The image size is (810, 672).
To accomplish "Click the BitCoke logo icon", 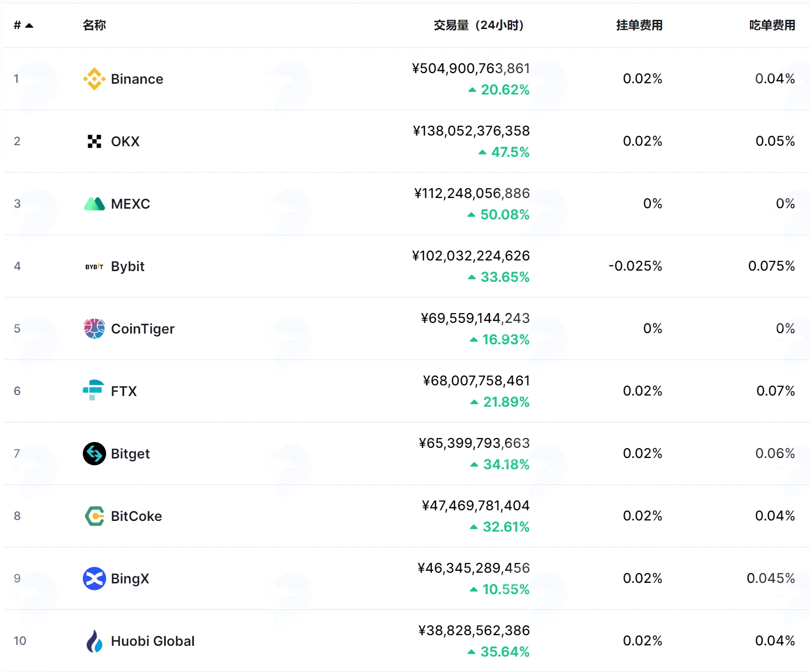I will click(94, 516).
